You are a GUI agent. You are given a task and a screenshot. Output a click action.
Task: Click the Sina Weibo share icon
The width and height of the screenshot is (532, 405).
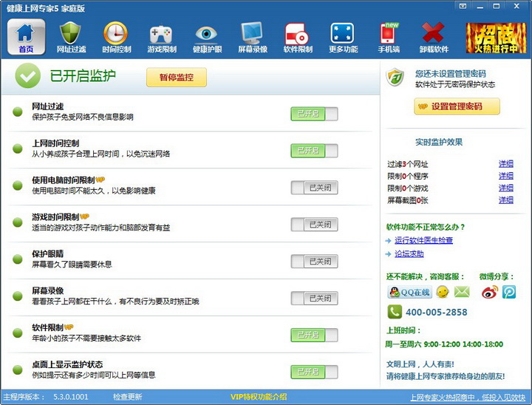[489, 292]
